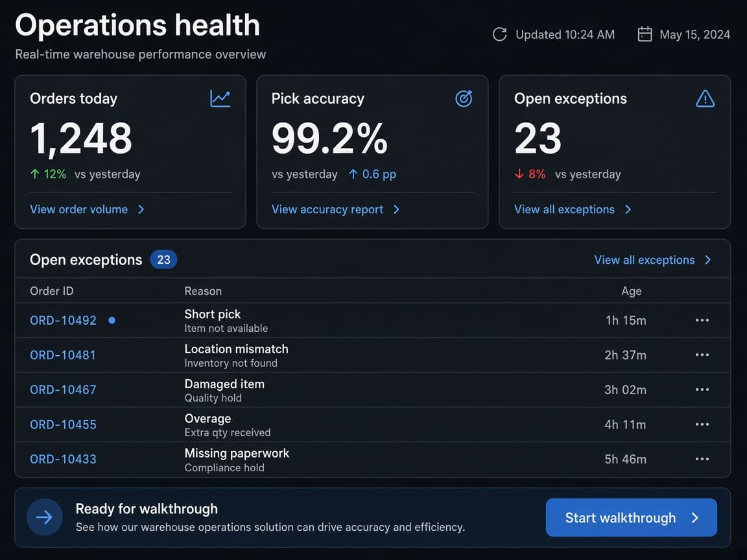The height and width of the screenshot is (560, 747).
Task: Click the arrow circle icon in walkthrough banner
Action: coord(44,517)
